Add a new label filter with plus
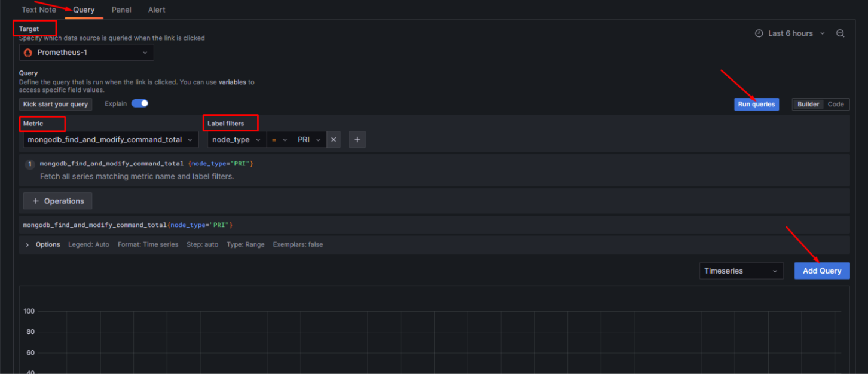 tap(357, 140)
